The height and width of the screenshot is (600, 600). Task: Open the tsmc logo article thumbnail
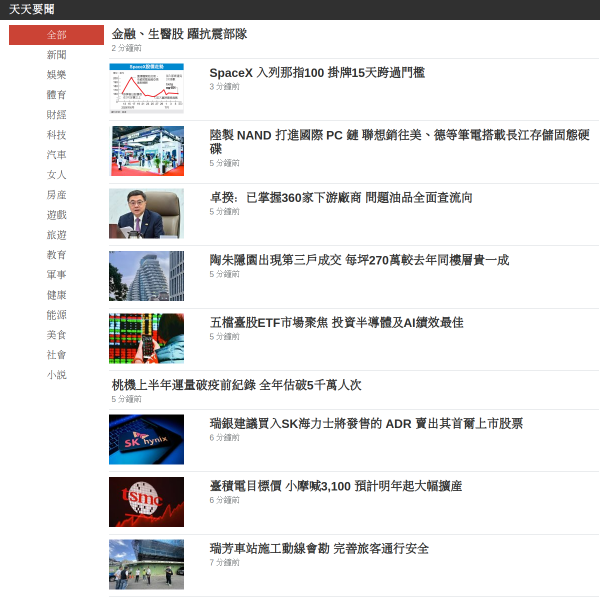(x=146, y=502)
